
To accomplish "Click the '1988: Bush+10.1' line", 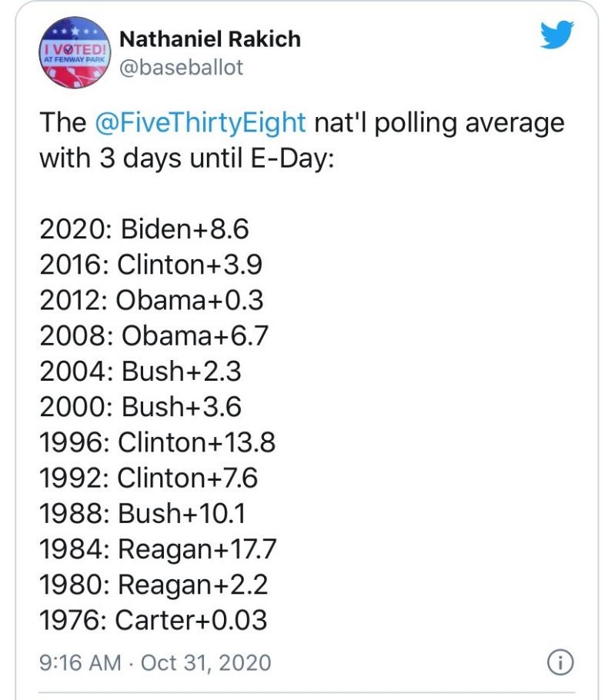I will click(x=142, y=514).
